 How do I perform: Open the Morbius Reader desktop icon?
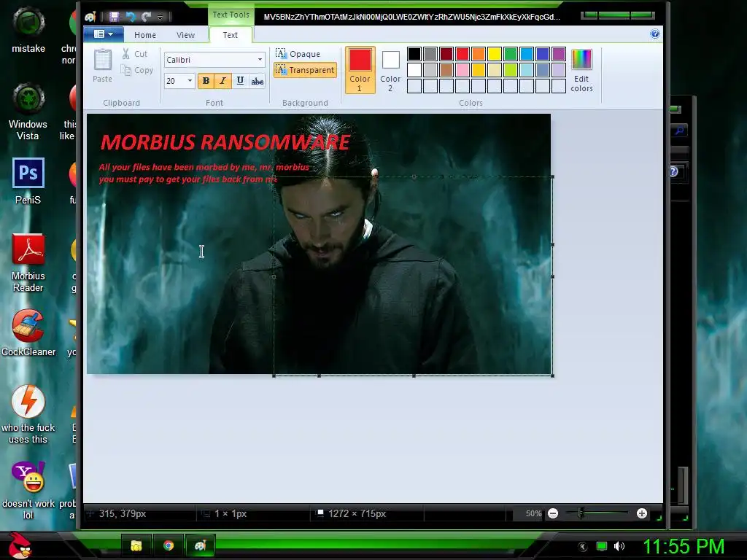pos(28,262)
